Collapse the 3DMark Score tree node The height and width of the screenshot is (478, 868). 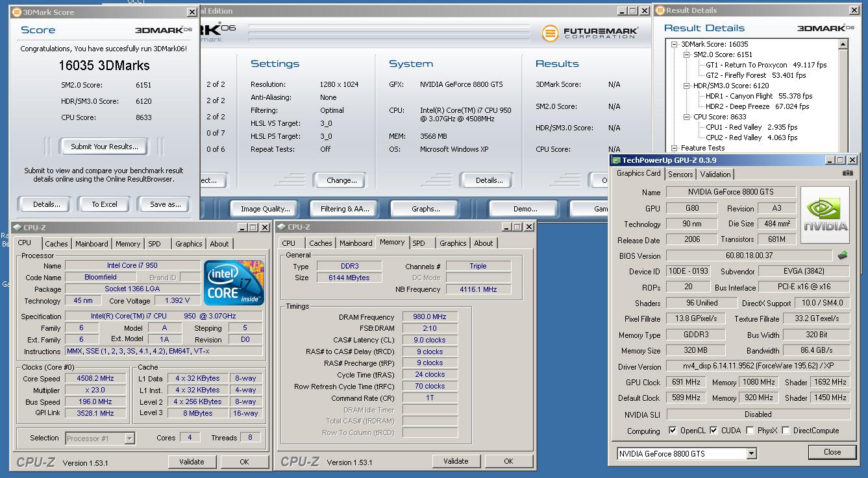(675, 44)
